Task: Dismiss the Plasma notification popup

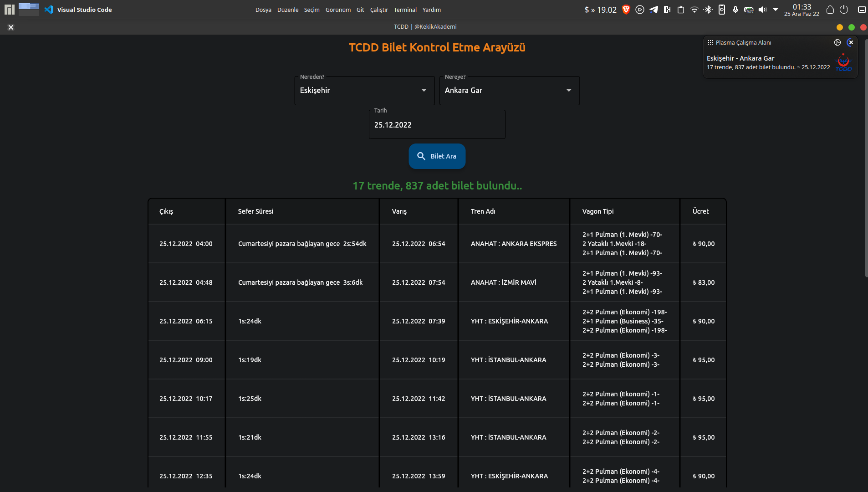Action: (x=850, y=42)
